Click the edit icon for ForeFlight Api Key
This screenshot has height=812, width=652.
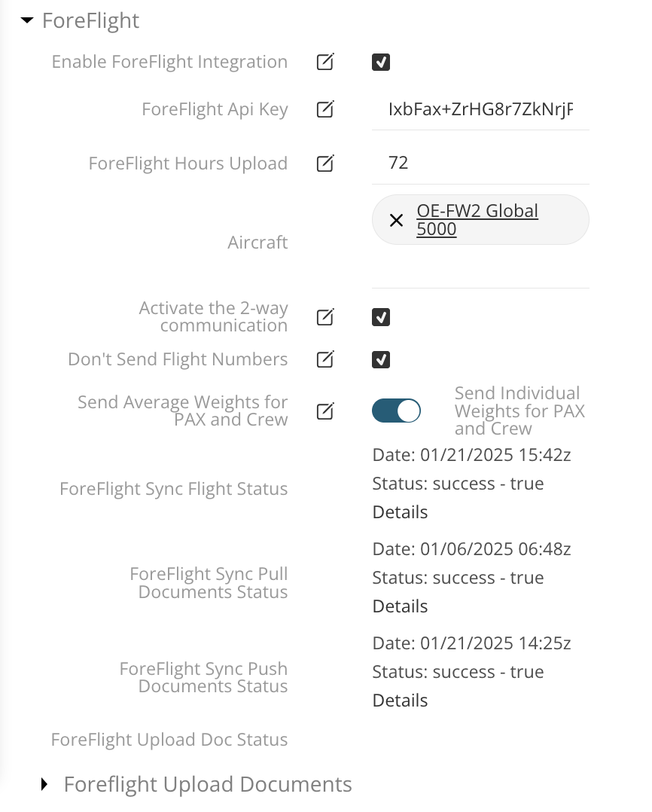(x=324, y=108)
